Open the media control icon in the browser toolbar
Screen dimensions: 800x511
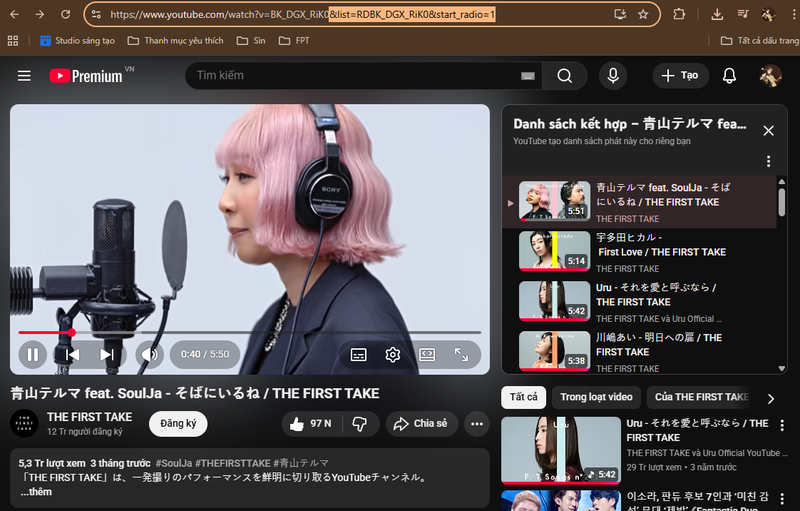(743, 14)
